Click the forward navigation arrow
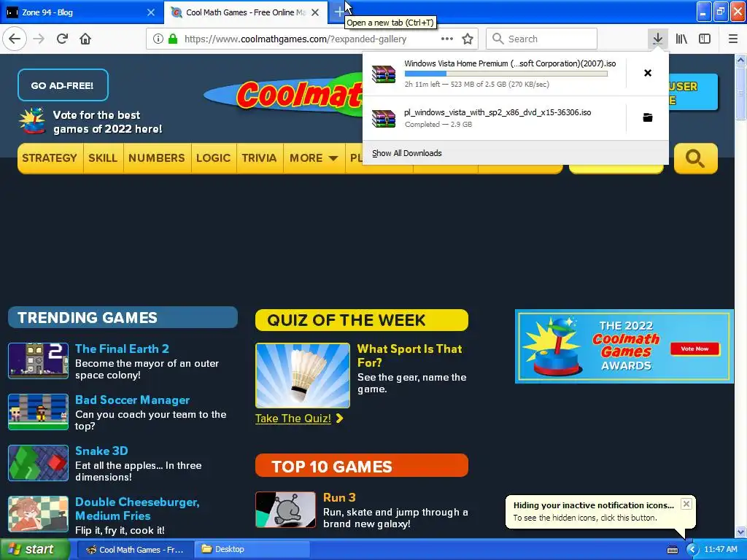Image resolution: width=747 pixels, height=560 pixels. 39,39
